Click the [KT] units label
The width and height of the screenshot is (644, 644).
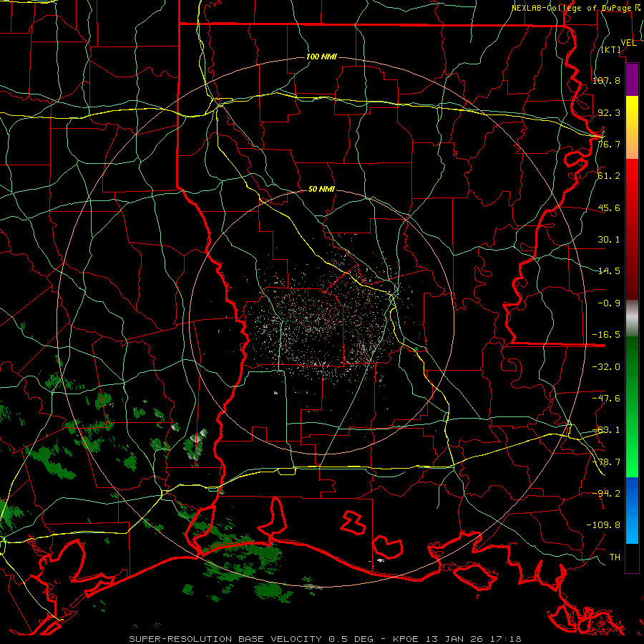pos(611,49)
